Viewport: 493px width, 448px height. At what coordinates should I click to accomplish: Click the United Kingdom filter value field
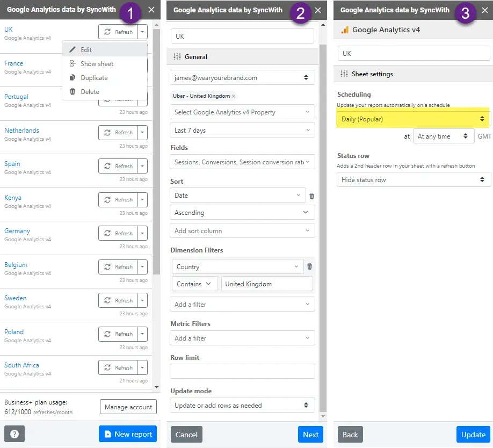[267, 284]
